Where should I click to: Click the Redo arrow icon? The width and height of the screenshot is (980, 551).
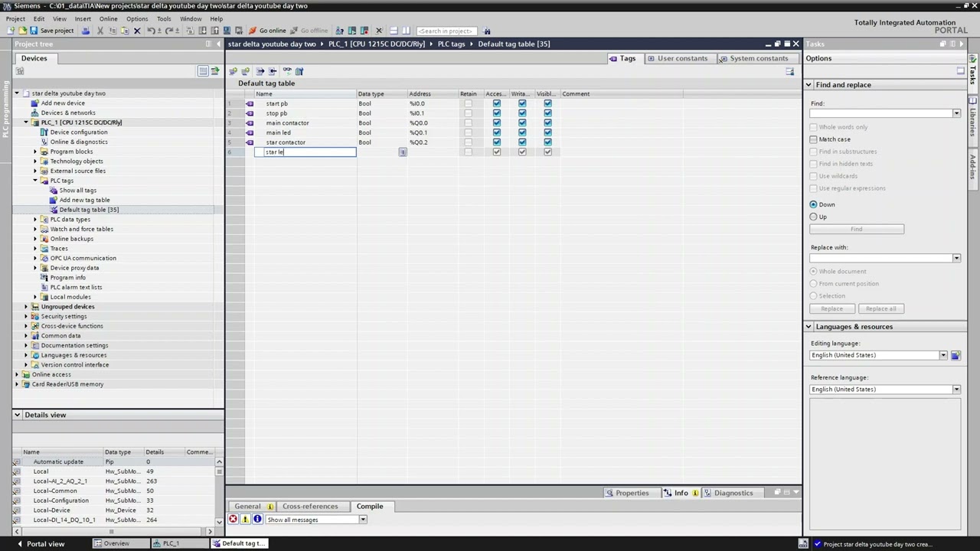168,31
